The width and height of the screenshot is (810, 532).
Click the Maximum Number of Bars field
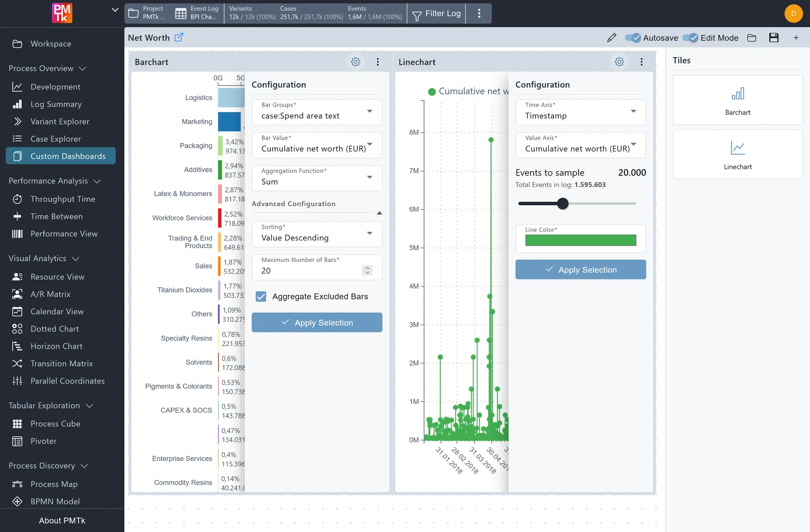coord(317,267)
